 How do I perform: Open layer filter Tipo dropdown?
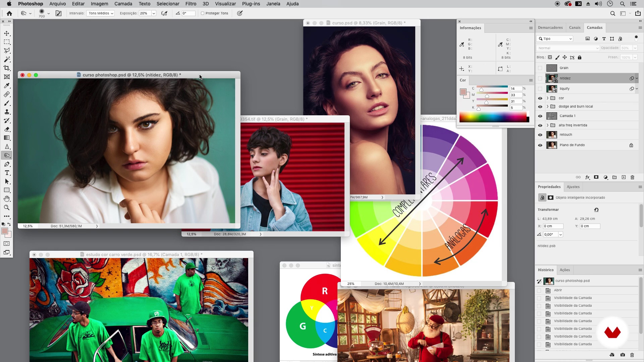(555, 39)
